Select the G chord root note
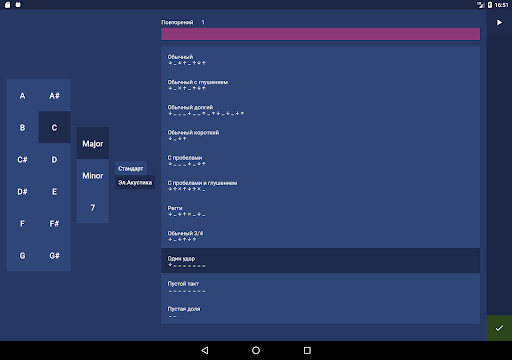 click(x=22, y=256)
